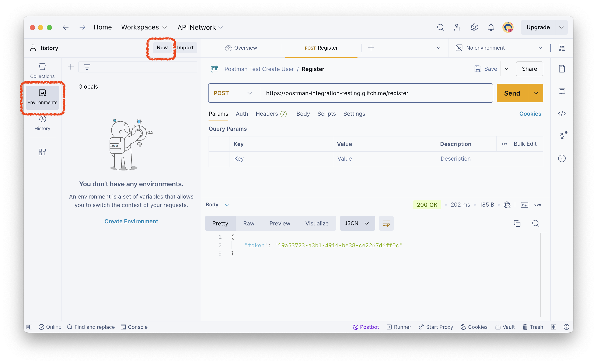Click the Create Environment link
Screen dimensions: 597x364
point(131,221)
